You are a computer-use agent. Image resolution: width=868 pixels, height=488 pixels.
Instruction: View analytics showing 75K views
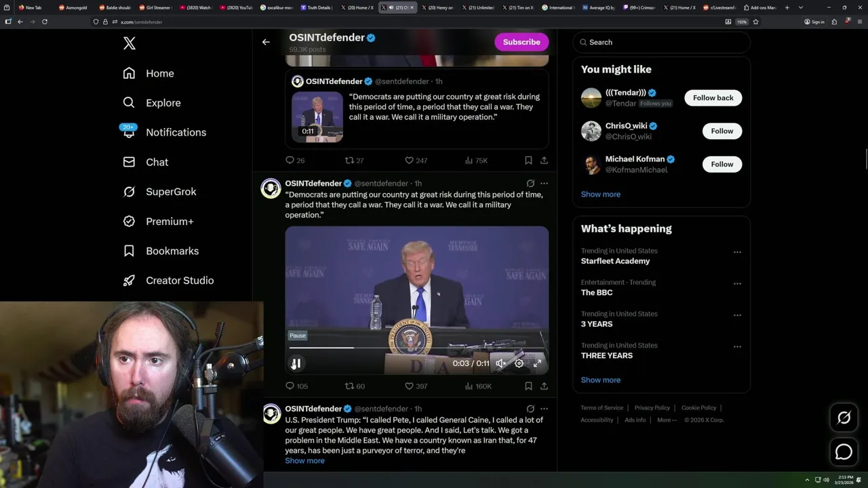476,161
